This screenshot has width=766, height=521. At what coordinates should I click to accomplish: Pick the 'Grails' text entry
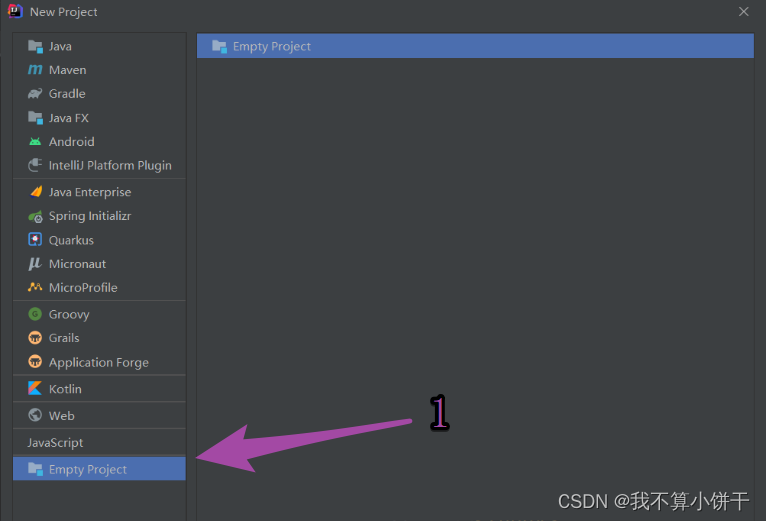pyautogui.click(x=64, y=338)
